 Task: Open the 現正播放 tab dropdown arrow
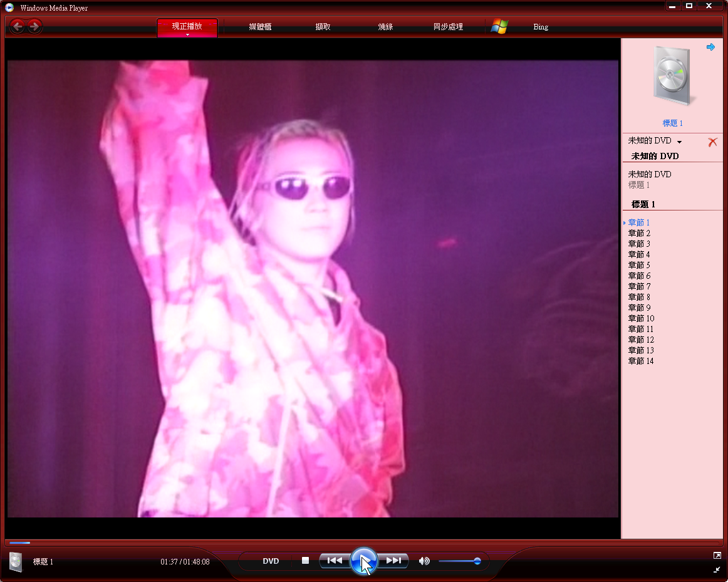point(187,35)
